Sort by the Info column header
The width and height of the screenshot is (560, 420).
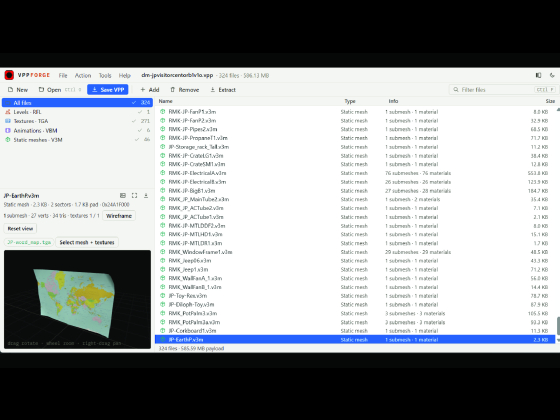(x=393, y=101)
